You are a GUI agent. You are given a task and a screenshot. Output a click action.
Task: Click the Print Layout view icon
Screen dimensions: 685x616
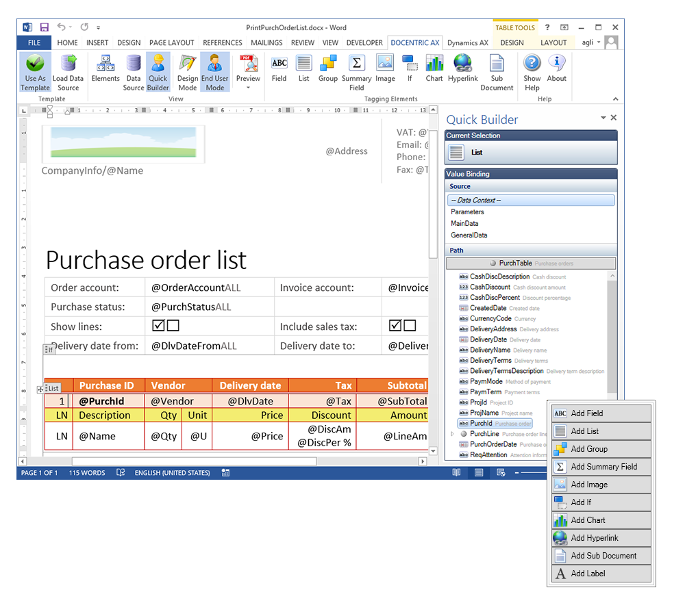coord(479,473)
